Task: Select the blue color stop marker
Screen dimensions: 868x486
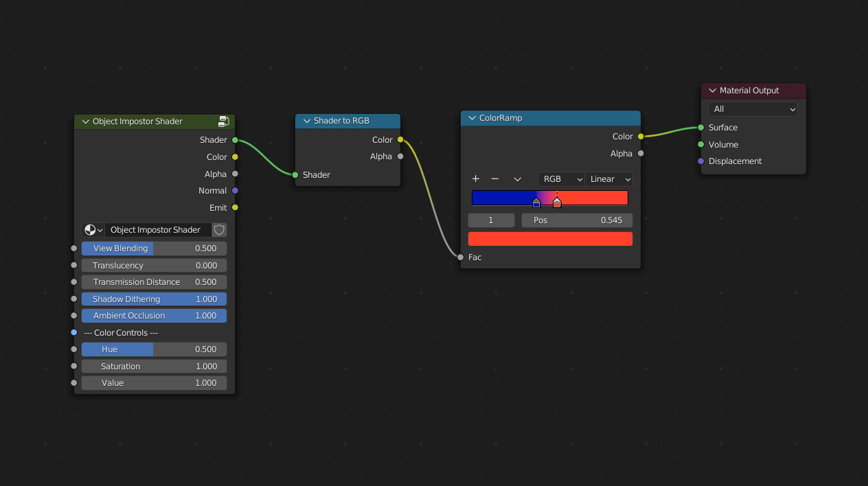Action: pos(536,203)
